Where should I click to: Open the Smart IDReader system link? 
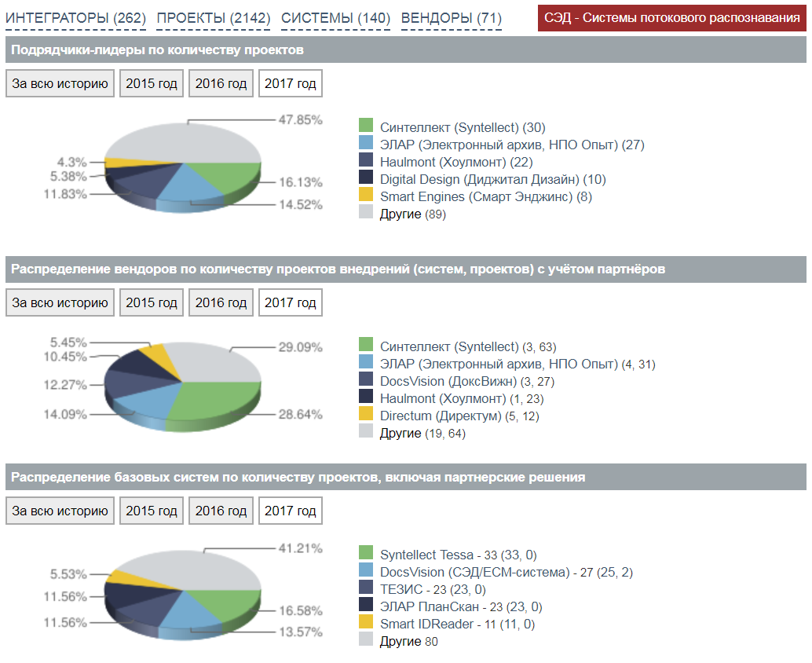(x=428, y=624)
